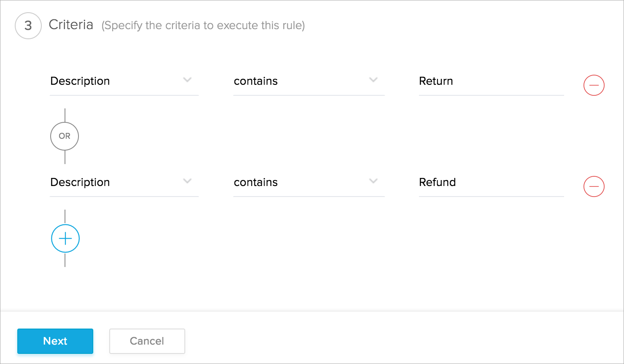Click the "Return" value input field

(x=491, y=81)
